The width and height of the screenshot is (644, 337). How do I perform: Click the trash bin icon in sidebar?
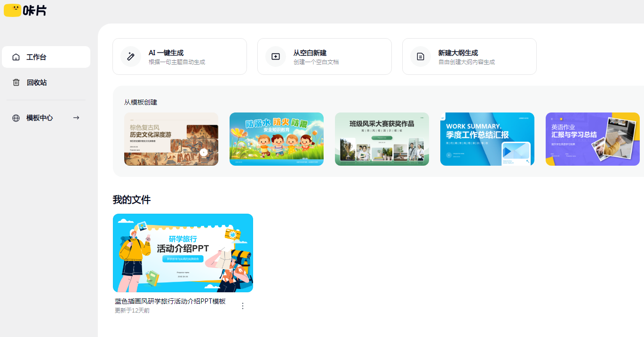tap(16, 82)
